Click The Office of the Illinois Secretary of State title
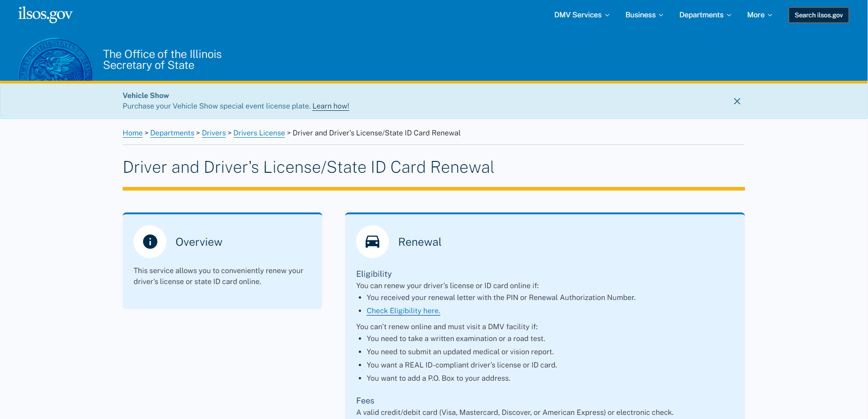Screen dimensions: 868x419 (162, 60)
